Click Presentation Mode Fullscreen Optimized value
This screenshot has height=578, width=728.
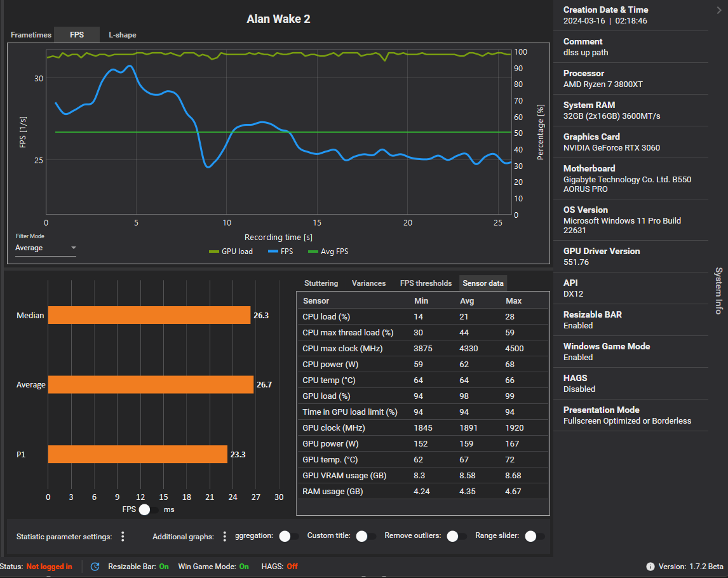point(627,420)
